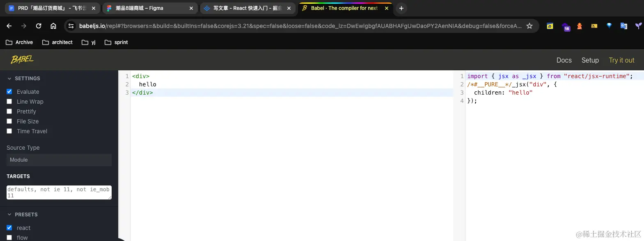Viewport: 644px width, 241px height.
Task: Open the Setup page
Action: point(590,60)
